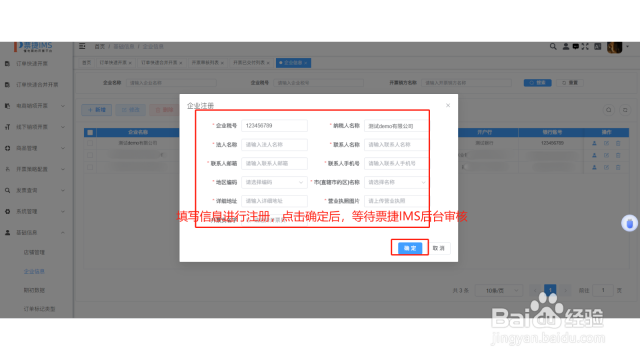Click the user profile icon in top bar
The image size is (640, 360).
[566, 47]
